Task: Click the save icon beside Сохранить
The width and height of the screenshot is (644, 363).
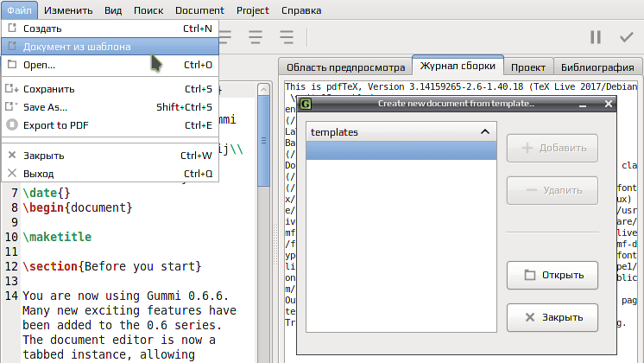Action: [12, 88]
